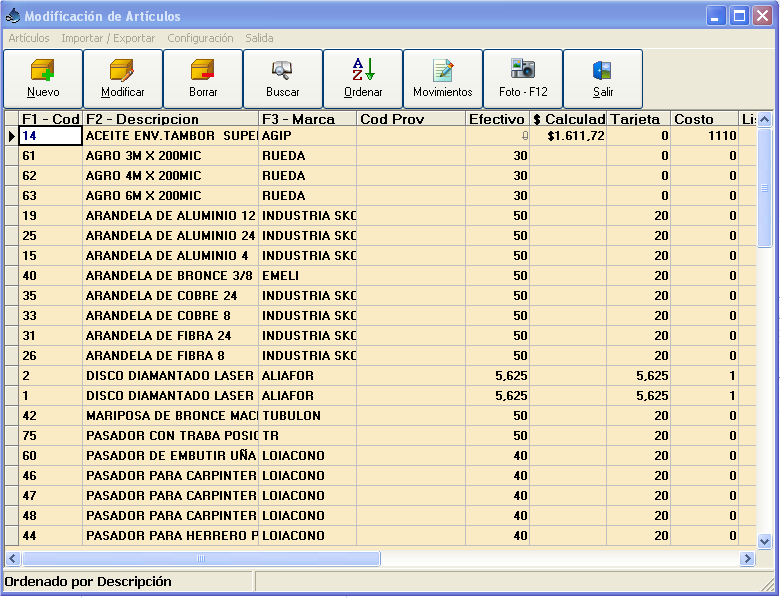
Task: Open the Configuración menu
Action: click(200, 38)
